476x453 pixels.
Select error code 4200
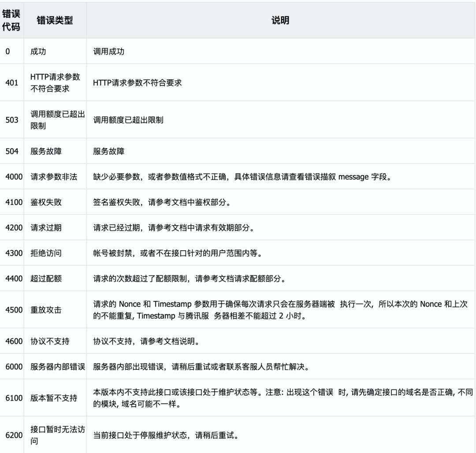pos(14,227)
